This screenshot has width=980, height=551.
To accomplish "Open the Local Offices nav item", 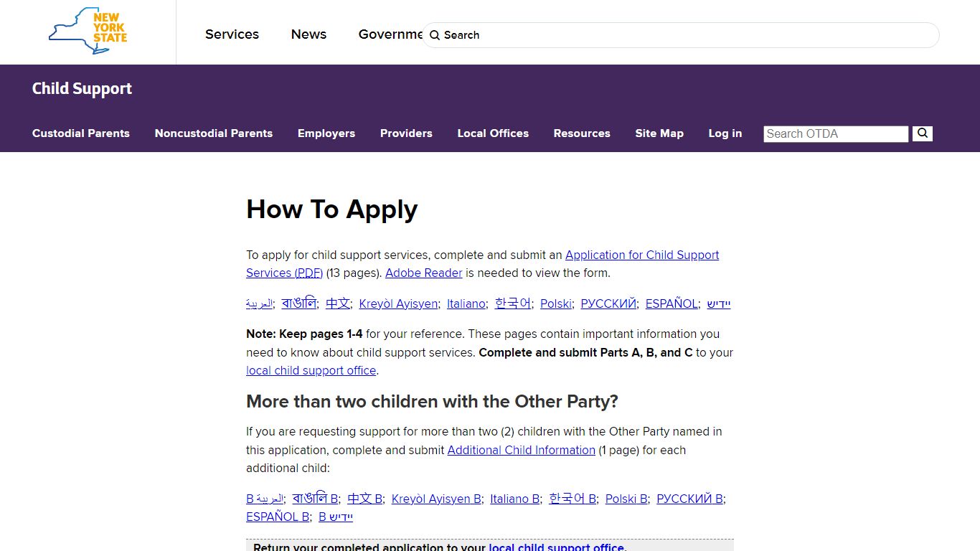I will [x=493, y=133].
